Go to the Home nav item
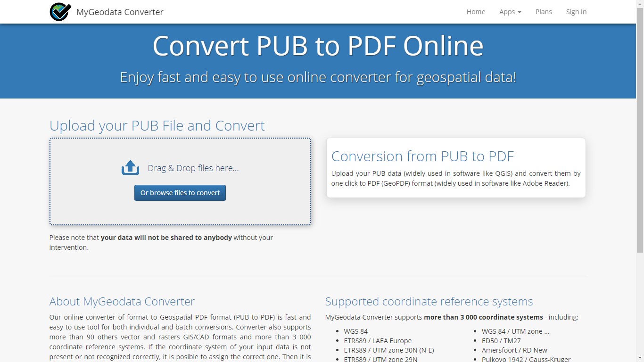 (x=476, y=12)
